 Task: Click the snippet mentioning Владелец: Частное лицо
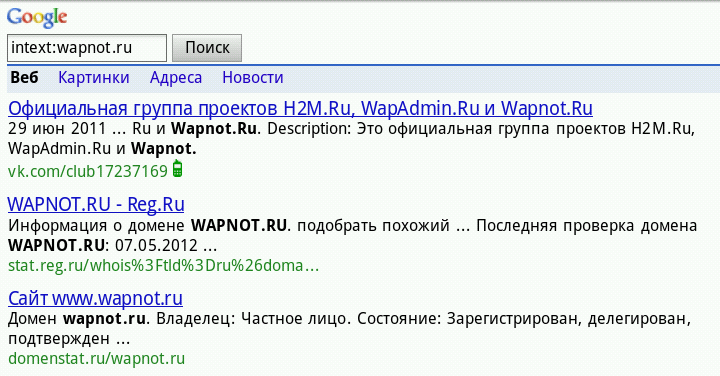pyautogui.click(x=349, y=329)
